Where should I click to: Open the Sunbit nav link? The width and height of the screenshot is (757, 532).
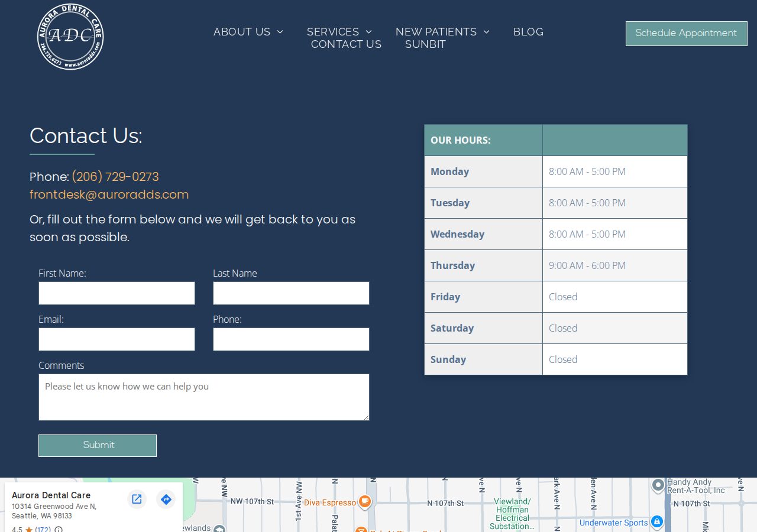[425, 44]
